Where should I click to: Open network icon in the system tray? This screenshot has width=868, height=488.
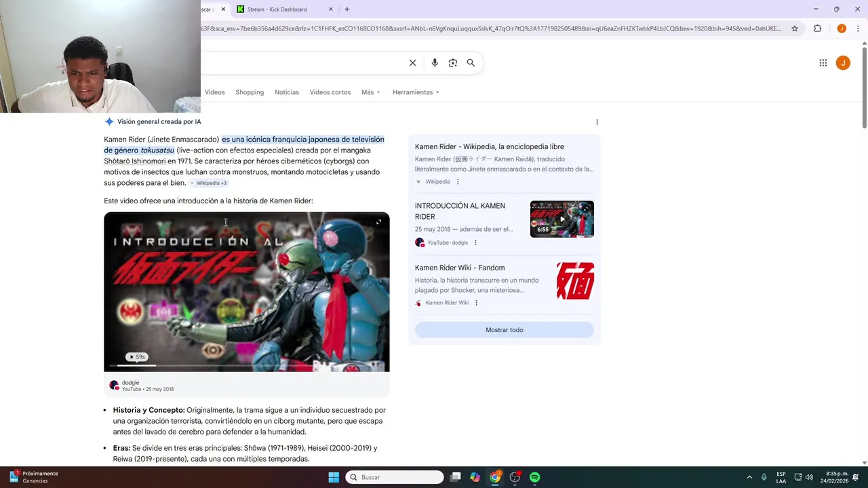coord(798,477)
